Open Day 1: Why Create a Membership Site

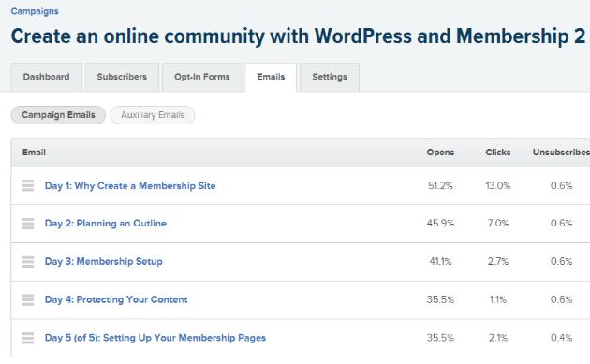pyautogui.click(x=130, y=186)
